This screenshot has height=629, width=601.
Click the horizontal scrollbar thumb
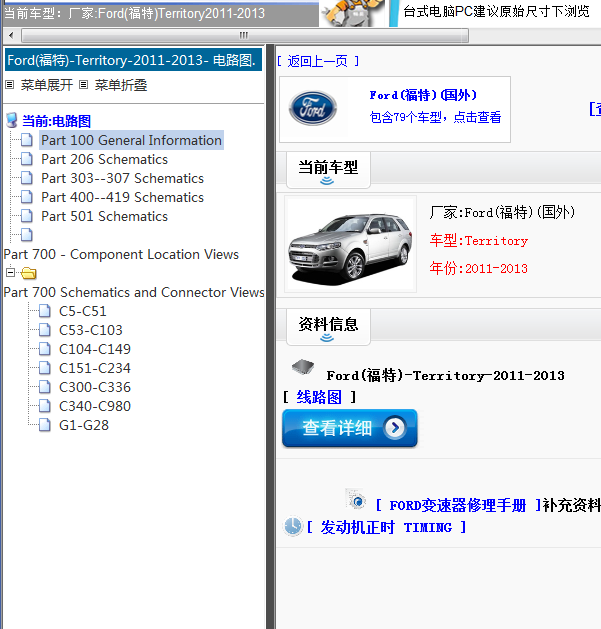click(244, 35)
